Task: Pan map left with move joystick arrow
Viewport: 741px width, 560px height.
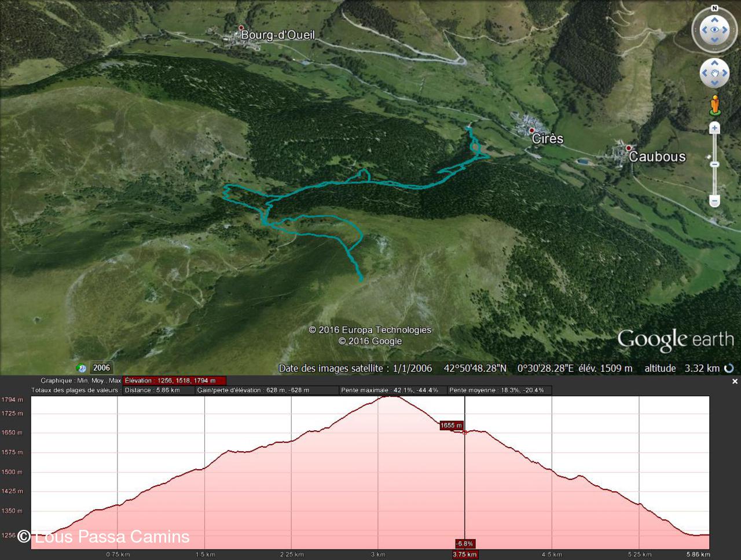Action: [x=705, y=73]
